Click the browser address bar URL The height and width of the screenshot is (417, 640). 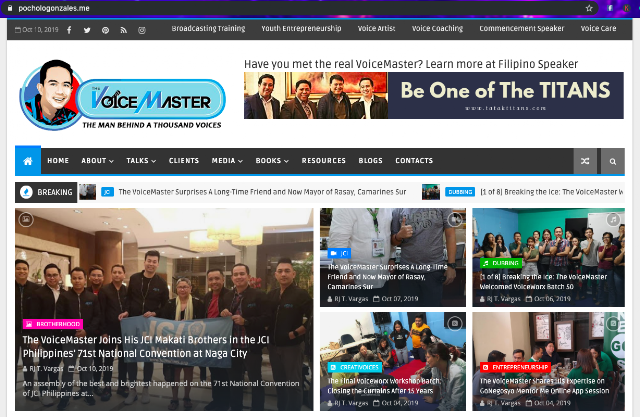click(54, 8)
